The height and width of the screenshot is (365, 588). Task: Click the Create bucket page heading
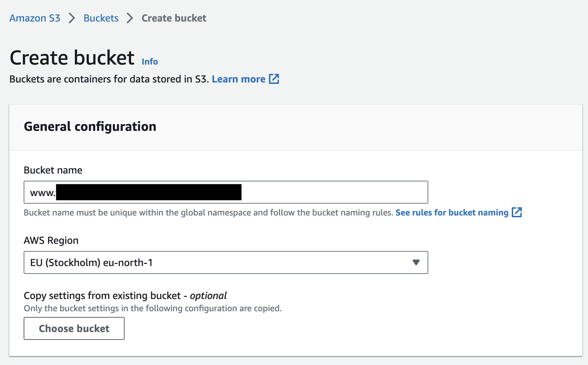[x=72, y=58]
